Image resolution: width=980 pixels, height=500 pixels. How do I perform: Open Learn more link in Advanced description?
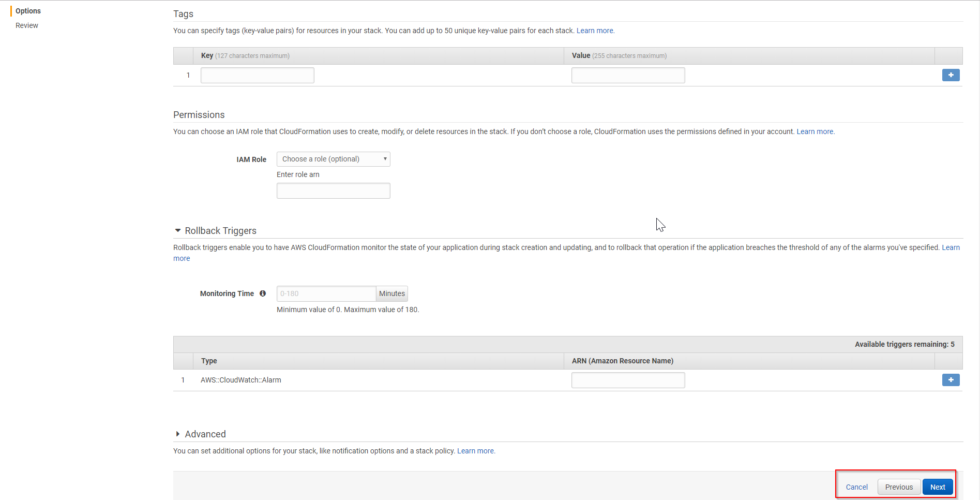click(475, 451)
